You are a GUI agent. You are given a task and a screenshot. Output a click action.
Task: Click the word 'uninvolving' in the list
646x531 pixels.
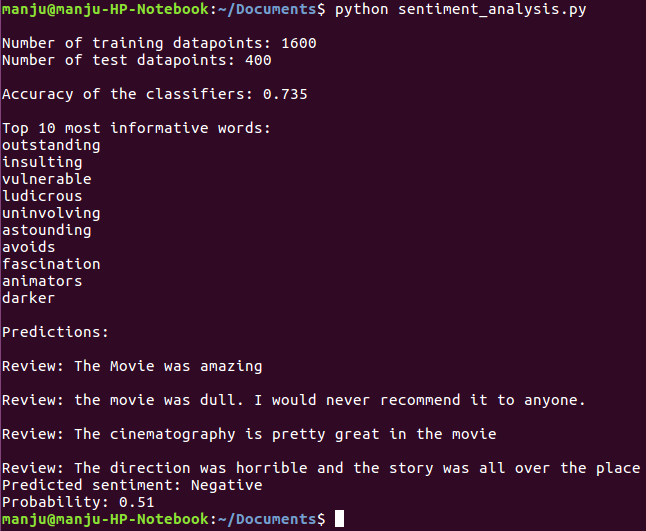(x=51, y=213)
